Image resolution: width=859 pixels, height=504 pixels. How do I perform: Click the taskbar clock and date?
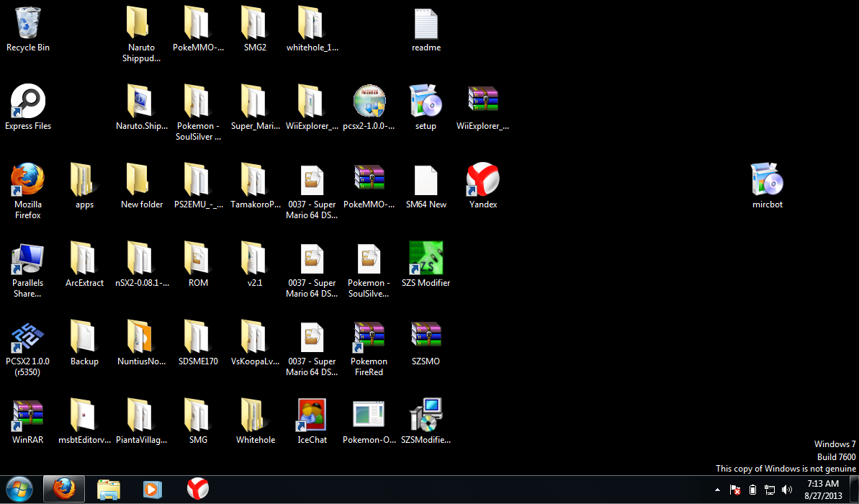click(x=822, y=490)
